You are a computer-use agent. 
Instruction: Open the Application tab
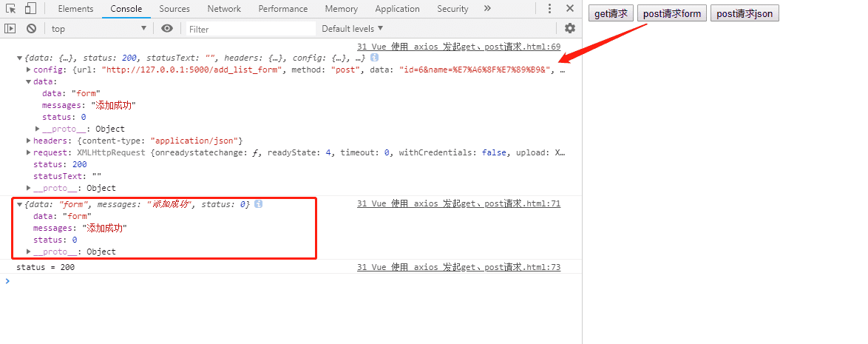pyautogui.click(x=398, y=9)
